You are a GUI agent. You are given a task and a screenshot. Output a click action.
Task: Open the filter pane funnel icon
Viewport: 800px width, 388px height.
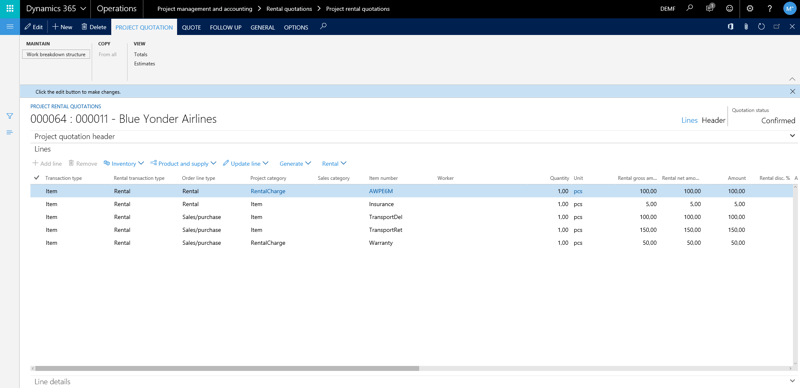(10, 116)
